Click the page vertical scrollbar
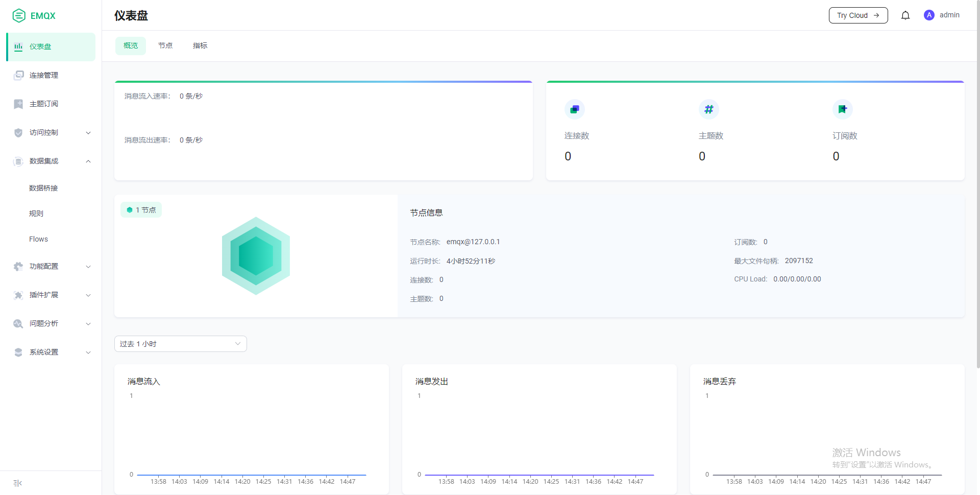 [x=977, y=184]
